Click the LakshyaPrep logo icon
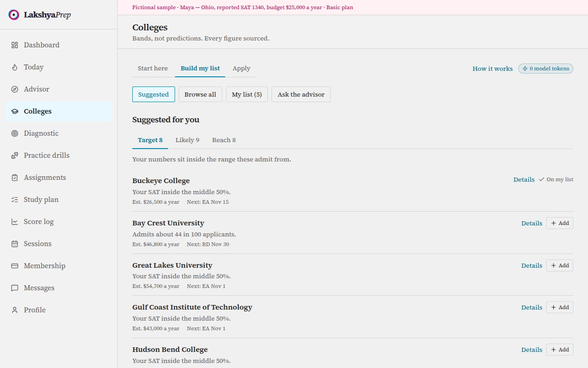This screenshot has width=588, height=368. (x=14, y=15)
